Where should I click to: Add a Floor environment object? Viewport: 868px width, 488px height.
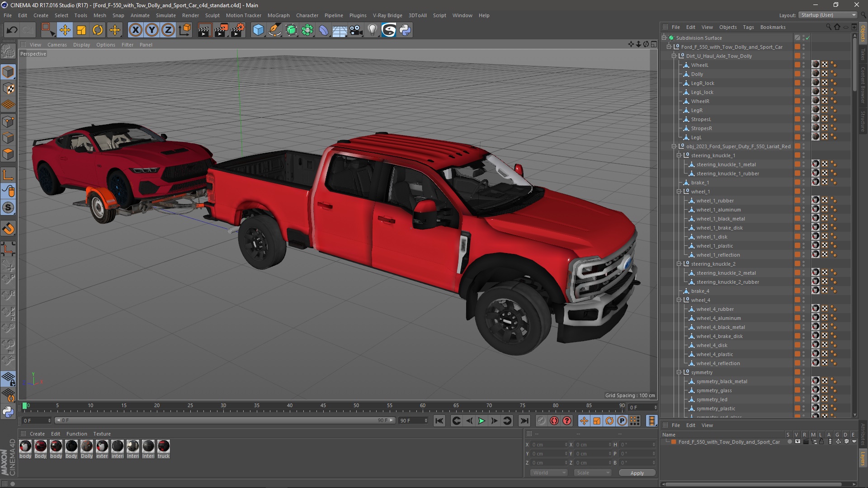[x=340, y=30]
